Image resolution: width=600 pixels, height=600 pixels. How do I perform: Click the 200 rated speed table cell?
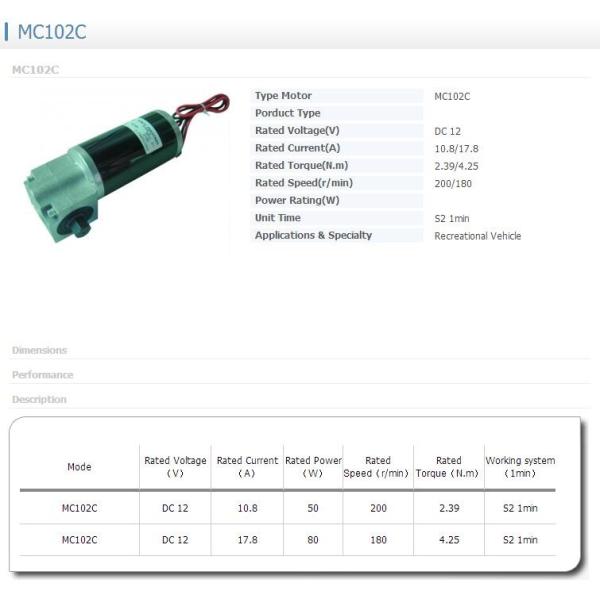(378, 508)
